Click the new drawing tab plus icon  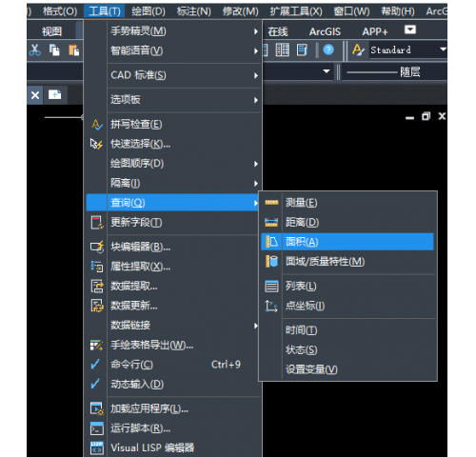pyautogui.click(x=54, y=94)
